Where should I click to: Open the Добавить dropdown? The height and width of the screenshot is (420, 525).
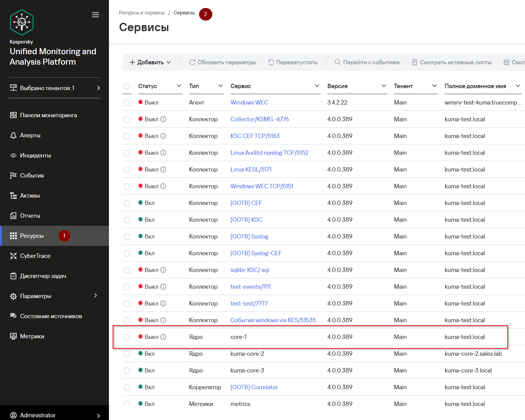(x=150, y=62)
